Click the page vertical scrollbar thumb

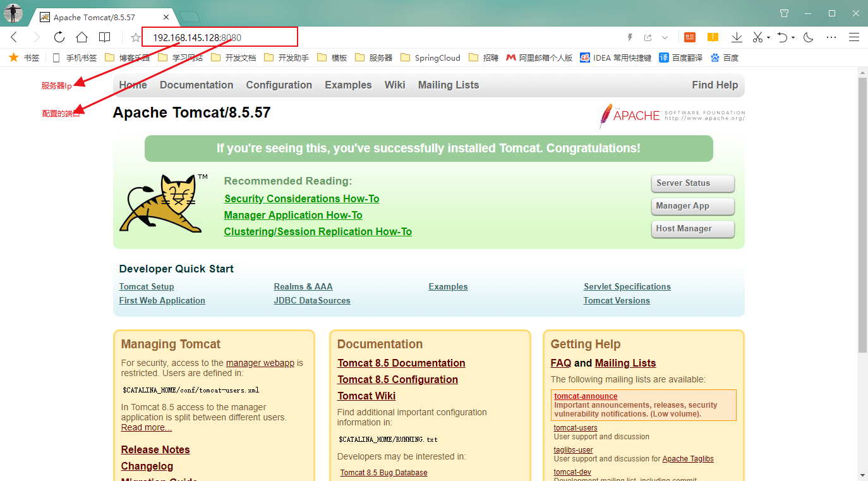click(x=862, y=215)
